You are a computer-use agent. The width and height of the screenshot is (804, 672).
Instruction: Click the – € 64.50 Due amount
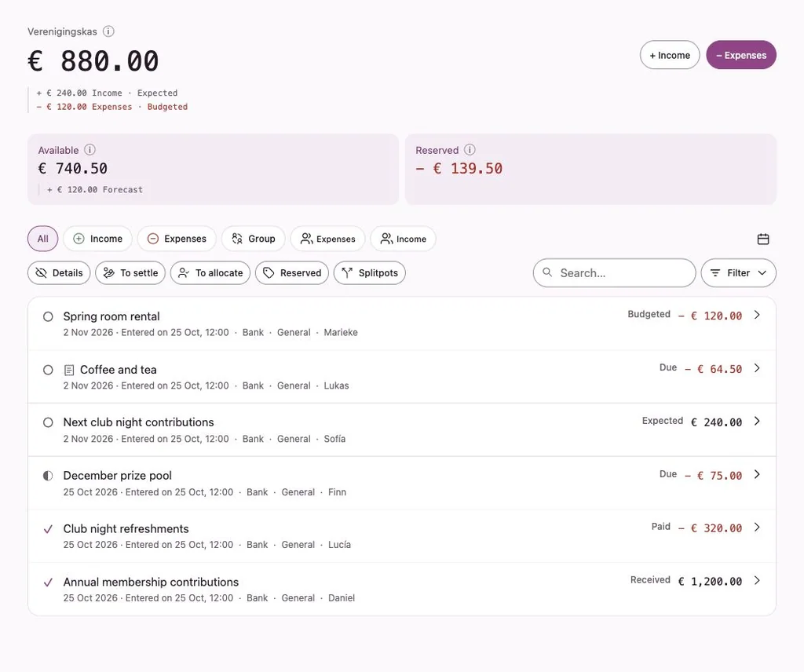(x=713, y=369)
